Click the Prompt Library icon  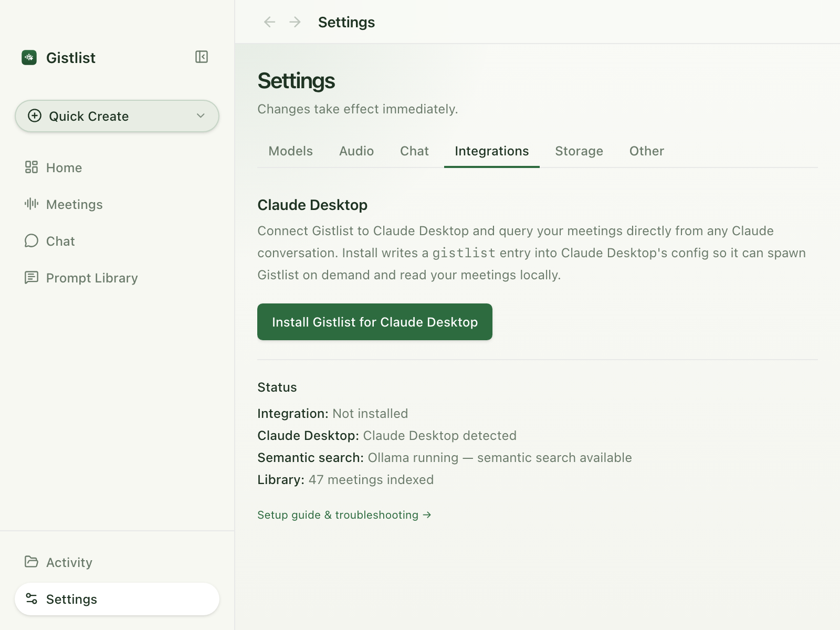point(31,277)
